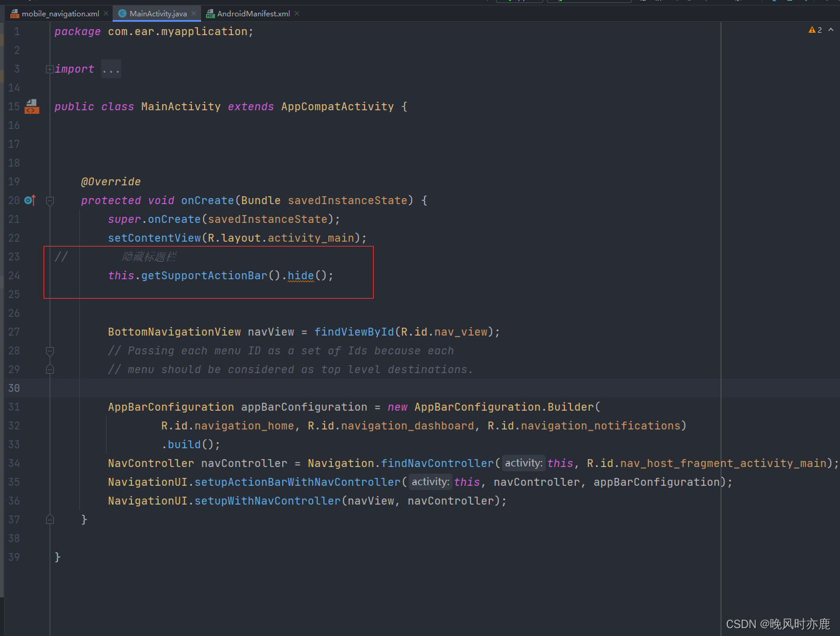Click line number 30 in the gutter
The image size is (840, 636).
(x=14, y=388)
